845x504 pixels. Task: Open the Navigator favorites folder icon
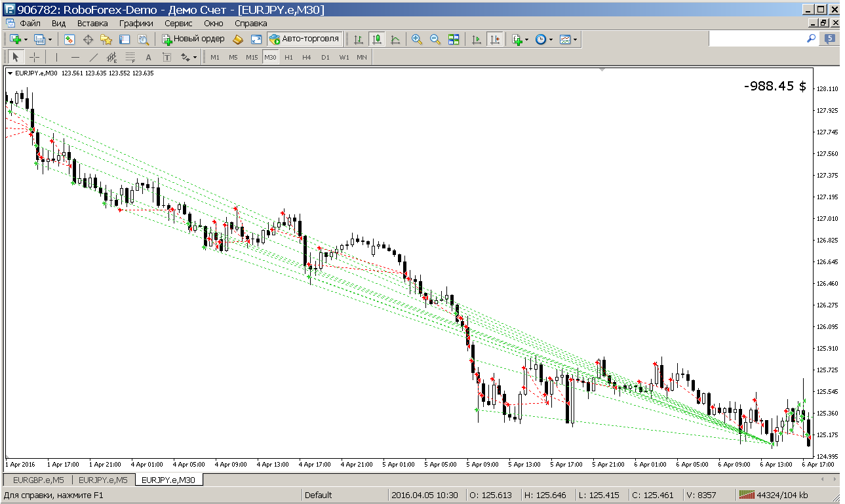[x=106, y=39]
